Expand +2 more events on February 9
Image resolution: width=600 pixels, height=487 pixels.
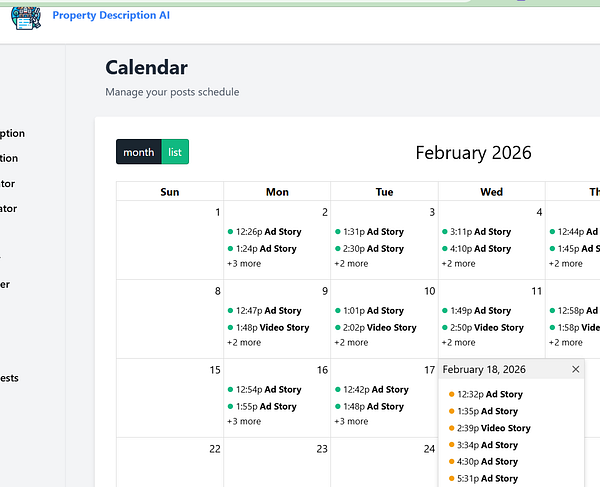[244, 342]
